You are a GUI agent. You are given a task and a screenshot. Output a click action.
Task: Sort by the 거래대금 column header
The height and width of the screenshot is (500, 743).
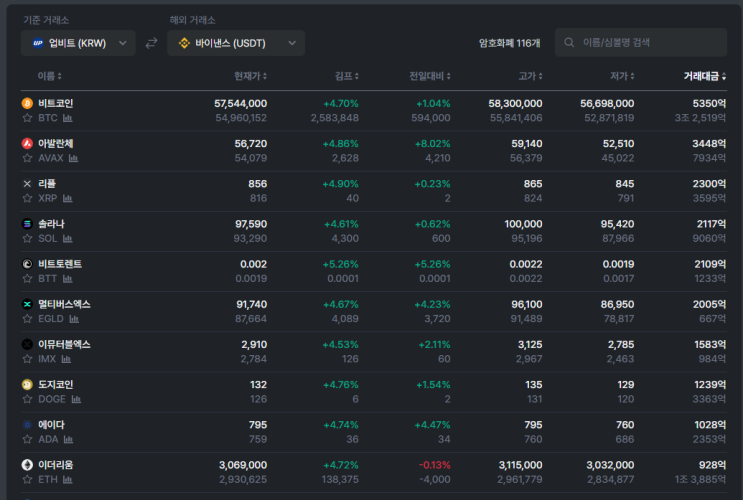pos(705,76)
